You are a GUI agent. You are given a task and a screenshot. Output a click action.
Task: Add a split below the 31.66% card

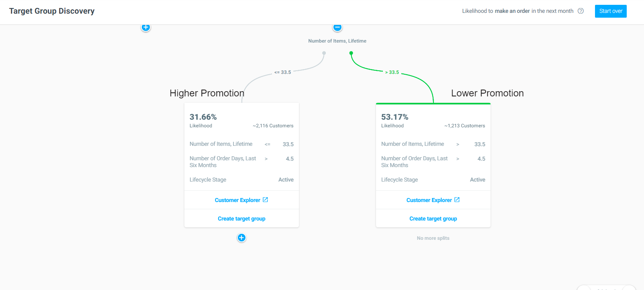pyautogui.click(x=241, y=238)
